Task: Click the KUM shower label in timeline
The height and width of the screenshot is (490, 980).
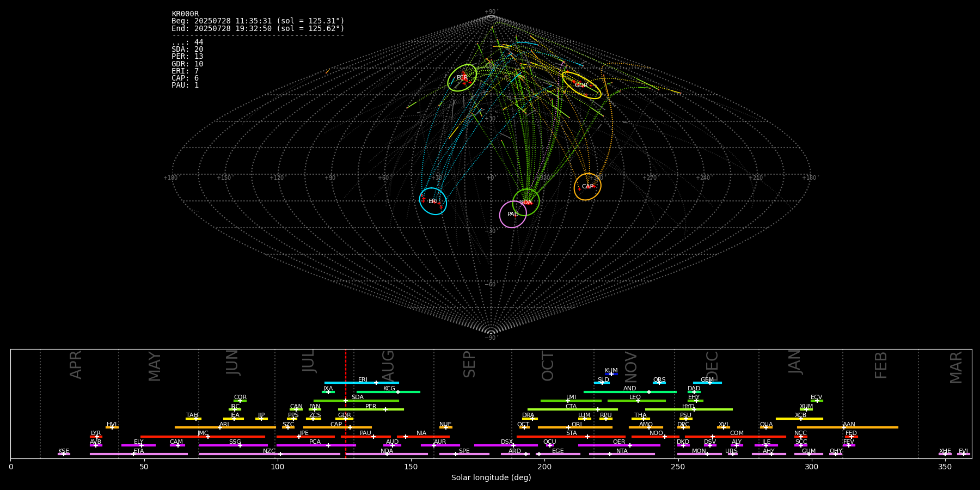Action: click(611, 370)
